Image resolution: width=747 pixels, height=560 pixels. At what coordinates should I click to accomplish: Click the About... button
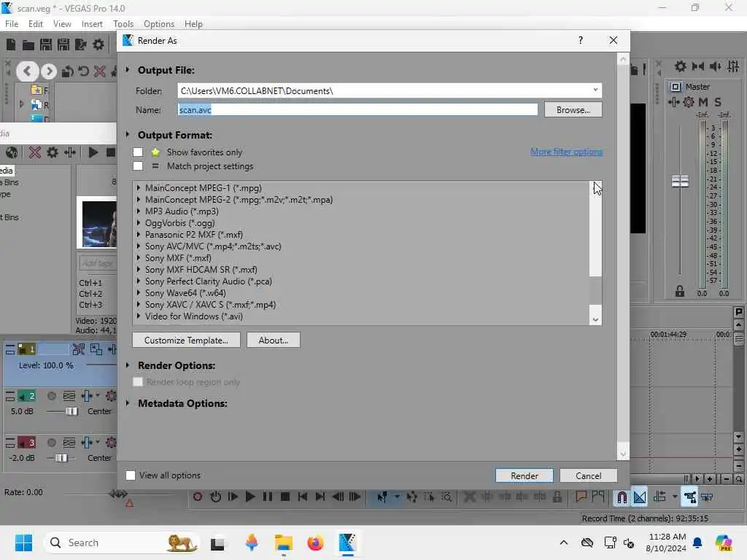tap(274, 341)
